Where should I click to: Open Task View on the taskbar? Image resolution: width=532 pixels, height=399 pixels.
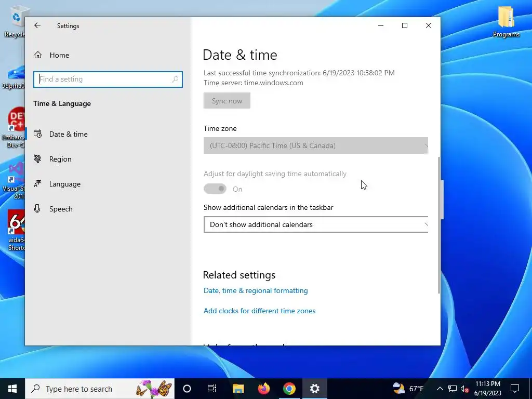[x=212, y=389]
